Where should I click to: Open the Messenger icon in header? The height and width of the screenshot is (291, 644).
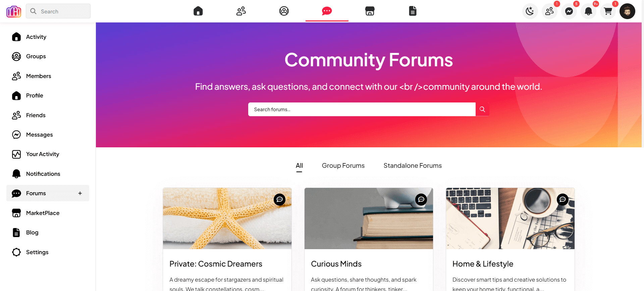coord(569,11)
